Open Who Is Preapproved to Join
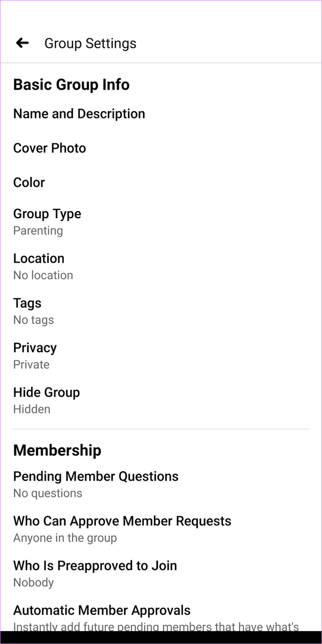 [x=161, y=573]
